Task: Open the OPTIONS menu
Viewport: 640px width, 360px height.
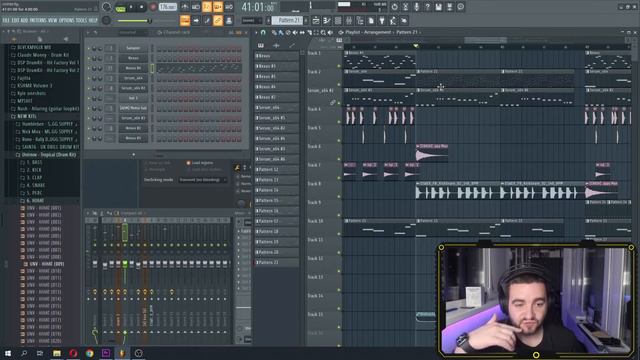Action: [x=67, y=20]
